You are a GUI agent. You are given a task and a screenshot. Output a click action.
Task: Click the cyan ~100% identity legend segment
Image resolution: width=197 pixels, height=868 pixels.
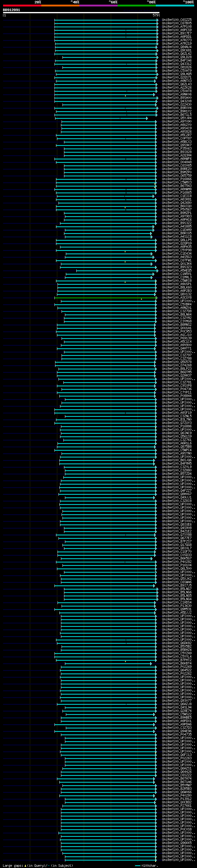click(x=175, y=6)
